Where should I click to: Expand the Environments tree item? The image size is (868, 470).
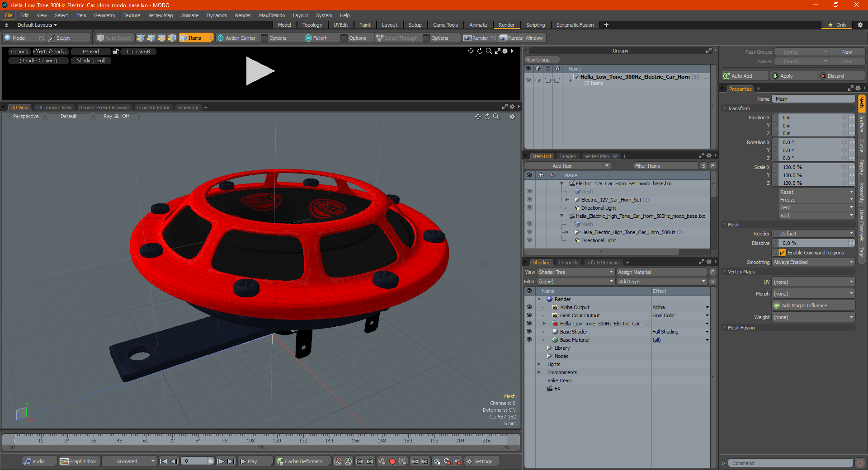(x=539, y=372)
